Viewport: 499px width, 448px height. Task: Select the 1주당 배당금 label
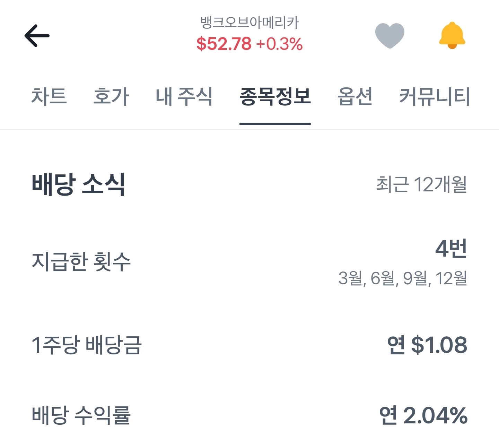pos(87,345)
